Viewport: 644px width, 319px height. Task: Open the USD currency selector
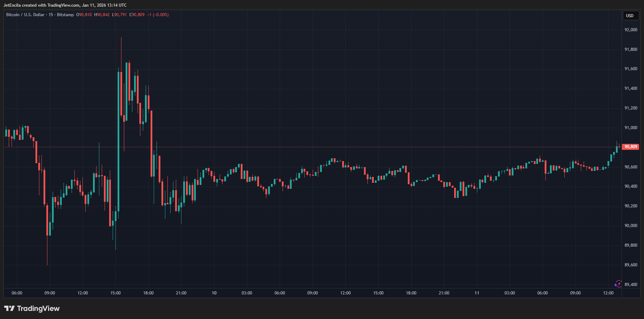pyautogui.click(x=630, y=15)
